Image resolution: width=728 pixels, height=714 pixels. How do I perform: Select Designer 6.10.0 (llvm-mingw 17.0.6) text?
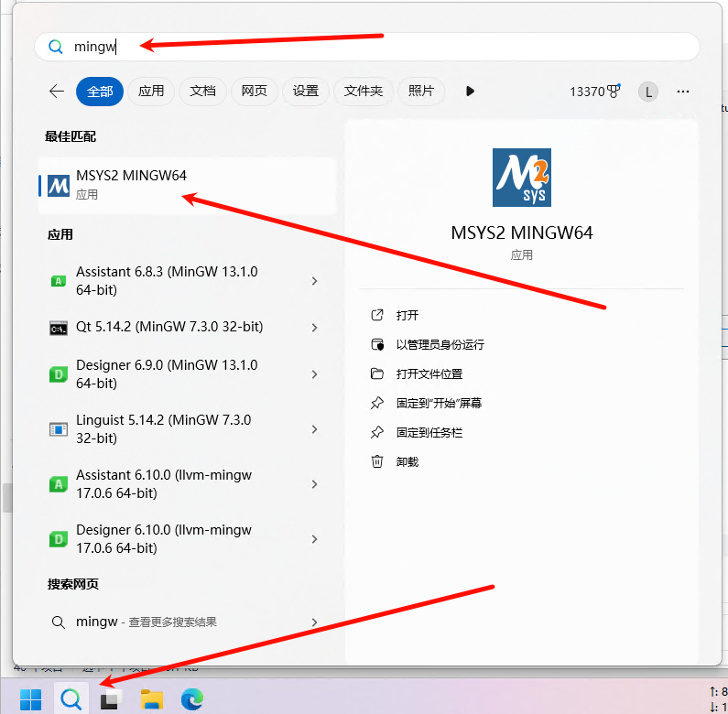click(x=164, y=538)
